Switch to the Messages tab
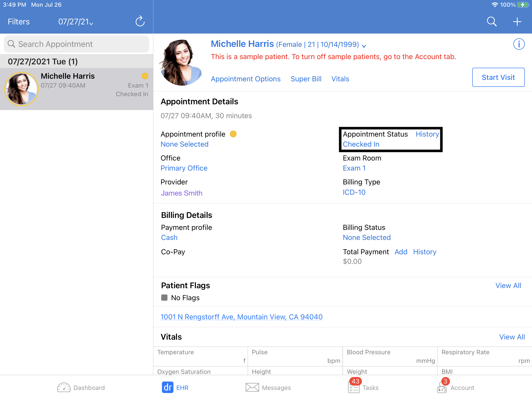Screen dimensions: 532x399 click(268, 388)
